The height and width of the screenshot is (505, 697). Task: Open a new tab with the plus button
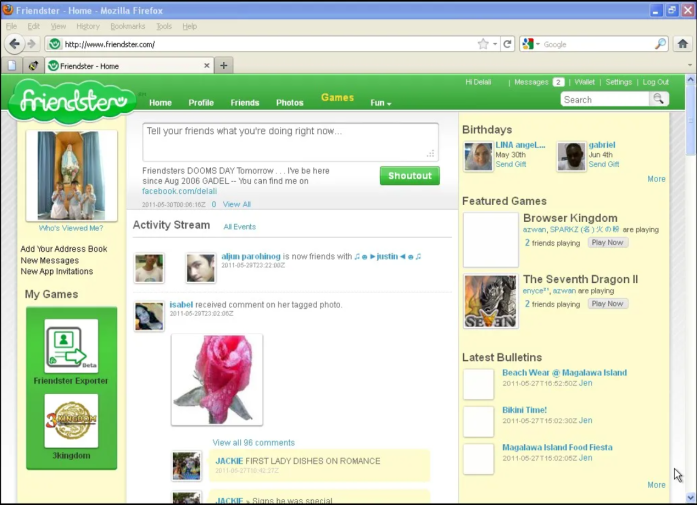point(224,66)
